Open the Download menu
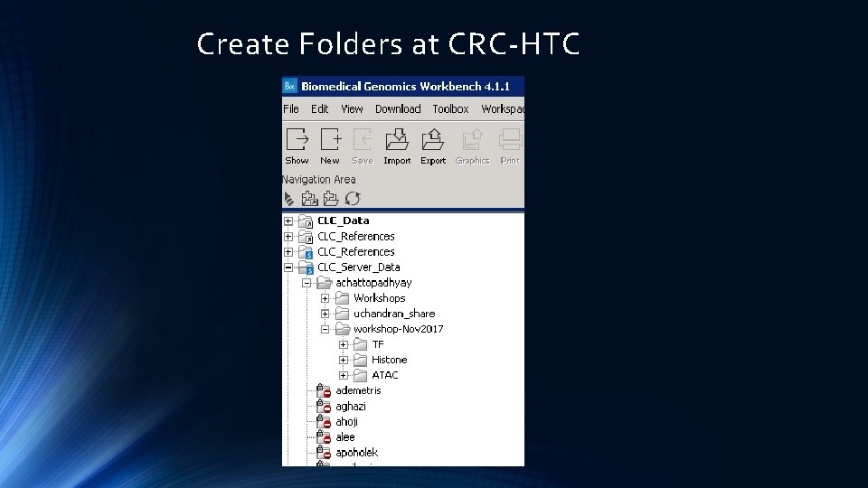This screenshot has height=488, width=868. click(x=398, y=109)
